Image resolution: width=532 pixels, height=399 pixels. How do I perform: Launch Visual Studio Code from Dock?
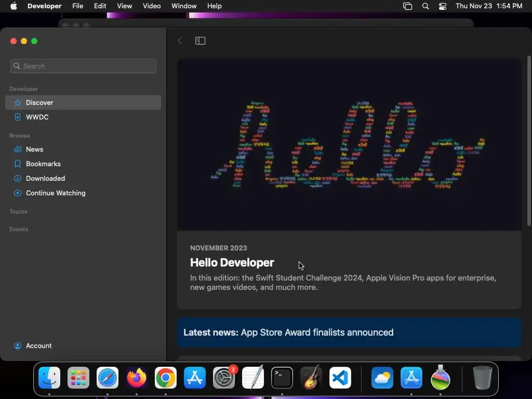coord(340,378)
